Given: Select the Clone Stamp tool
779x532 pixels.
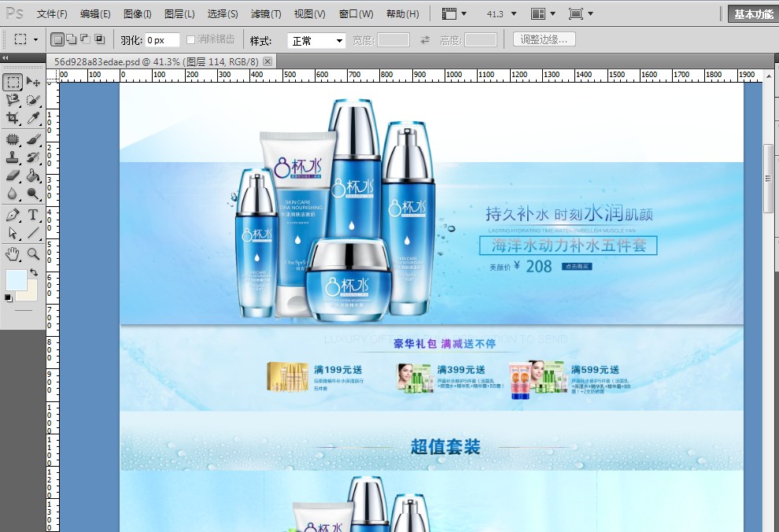Looking at the screenshot, I should point(13,157).
